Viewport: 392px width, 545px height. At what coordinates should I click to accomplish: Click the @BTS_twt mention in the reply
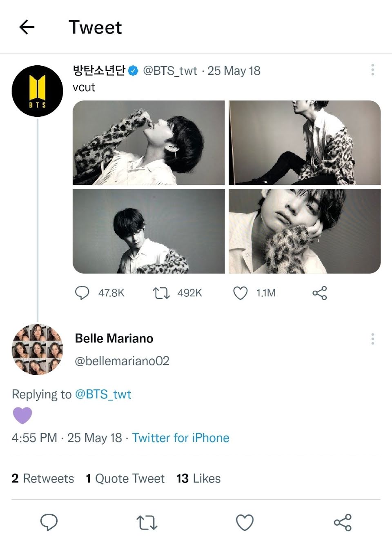pos(103,394)
